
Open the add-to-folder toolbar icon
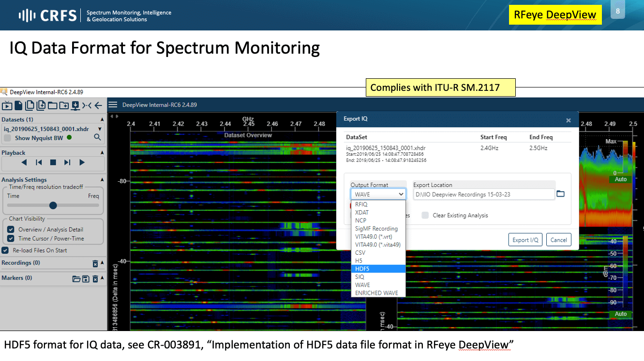(x=64, y=105)
